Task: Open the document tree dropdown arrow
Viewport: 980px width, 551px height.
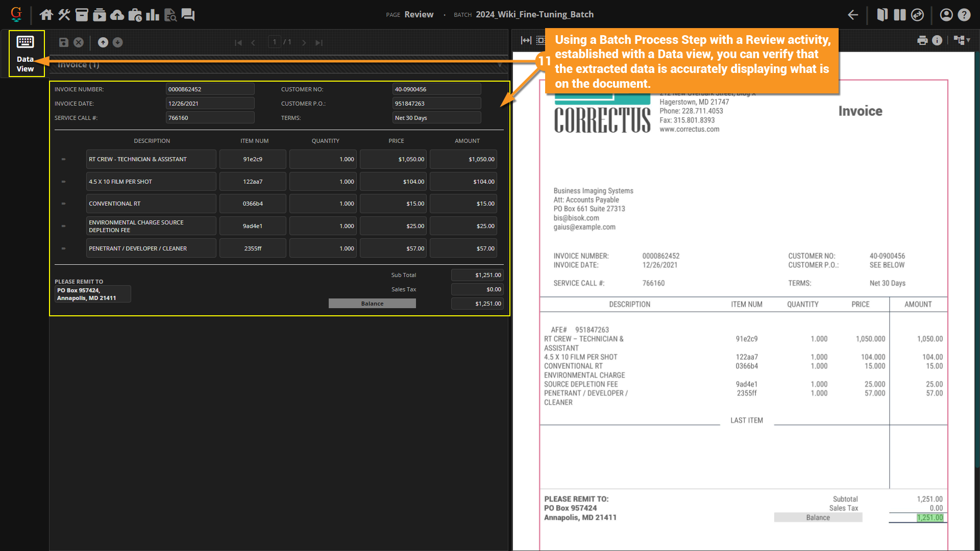Action: pyautogui.click(x=968, y=40)
